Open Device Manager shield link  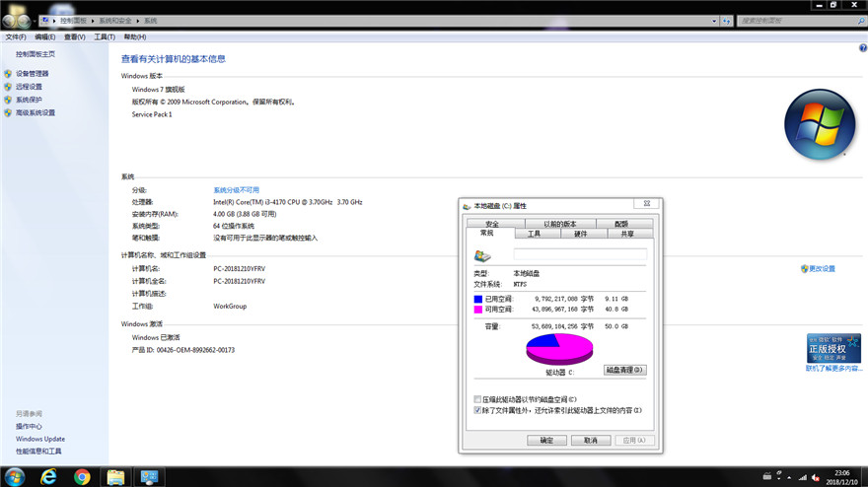click(33, 74)
